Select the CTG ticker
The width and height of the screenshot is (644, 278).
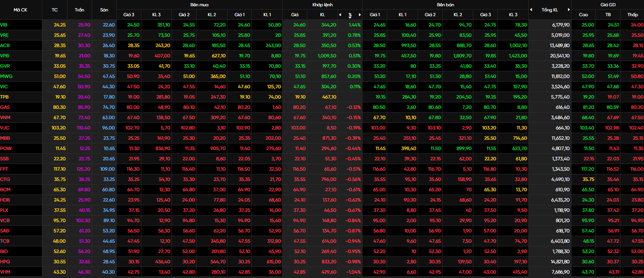tap(5, 179)
